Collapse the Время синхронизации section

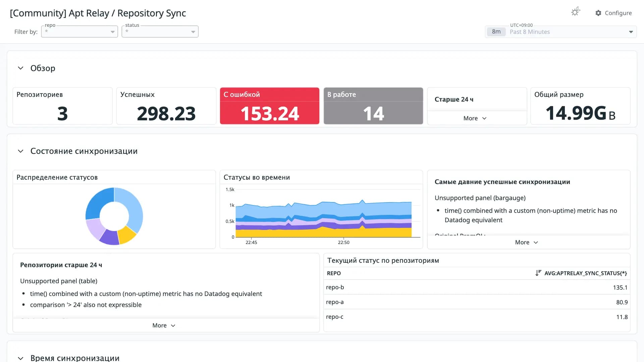20,358
